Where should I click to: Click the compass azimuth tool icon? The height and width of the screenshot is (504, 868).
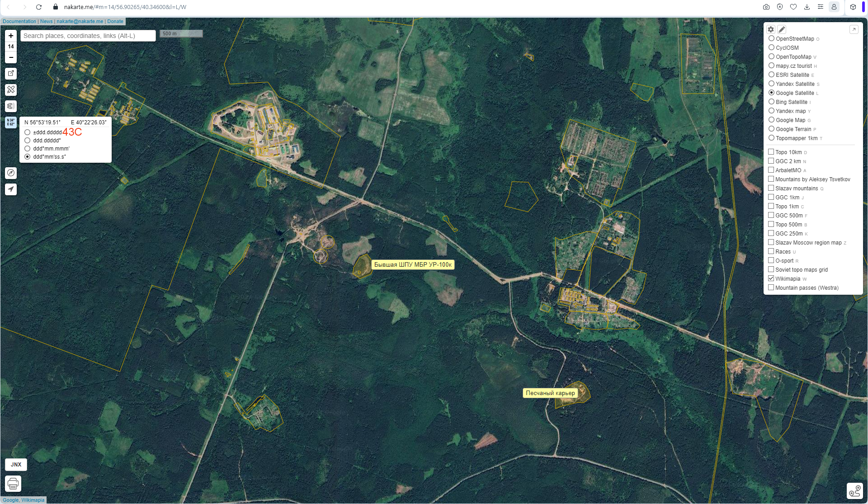(x=11, y=173)
